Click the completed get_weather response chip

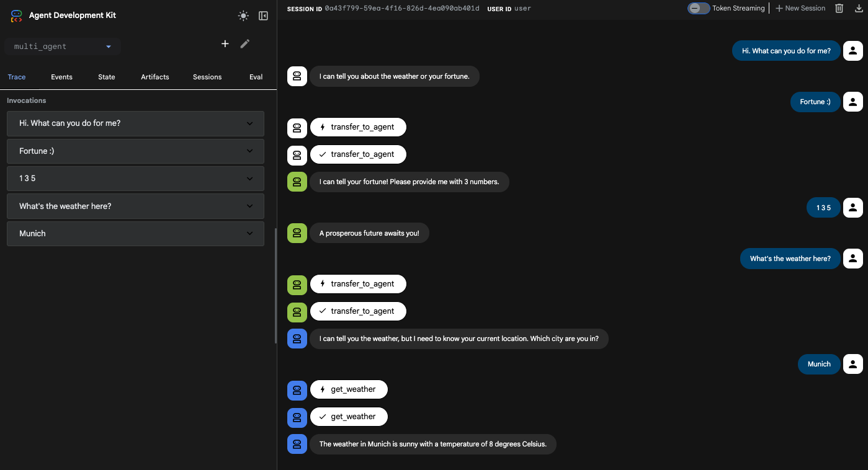coord(348,417)
